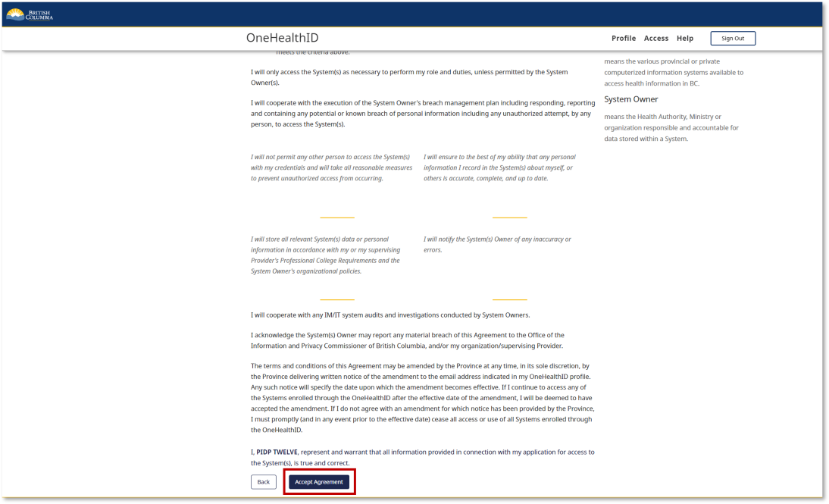Screen dimensions: 829x504
Task: Open the Help menu item
Action: (685, 38)
